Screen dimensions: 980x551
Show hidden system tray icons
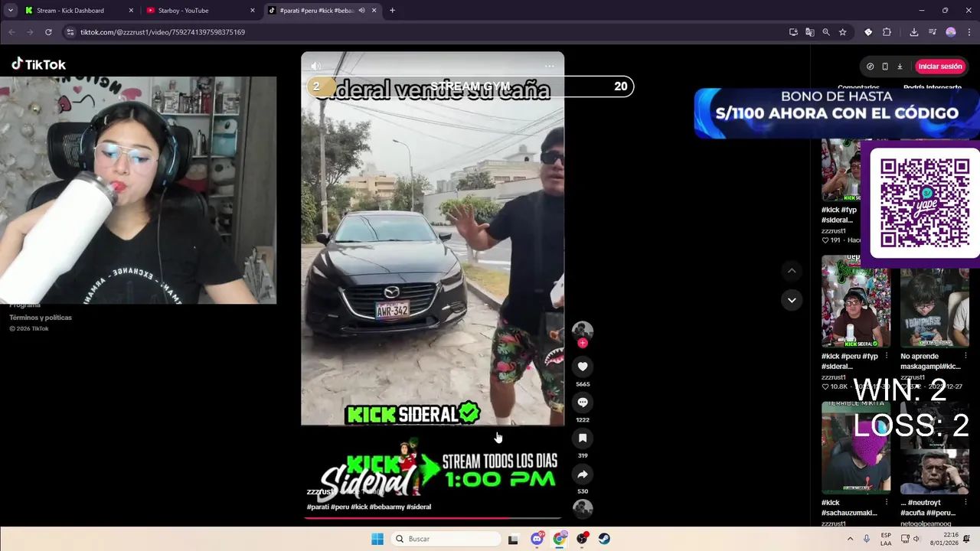point(850,539)
